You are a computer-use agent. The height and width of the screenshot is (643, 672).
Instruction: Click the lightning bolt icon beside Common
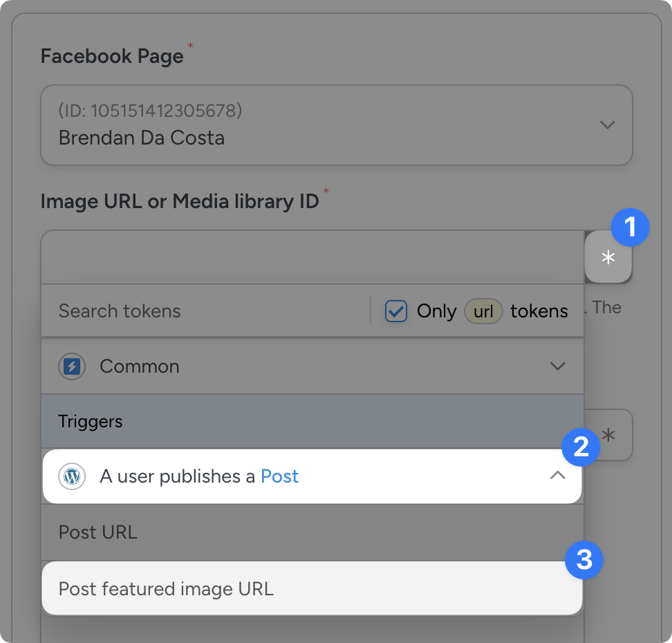click(x=71, y=366)
